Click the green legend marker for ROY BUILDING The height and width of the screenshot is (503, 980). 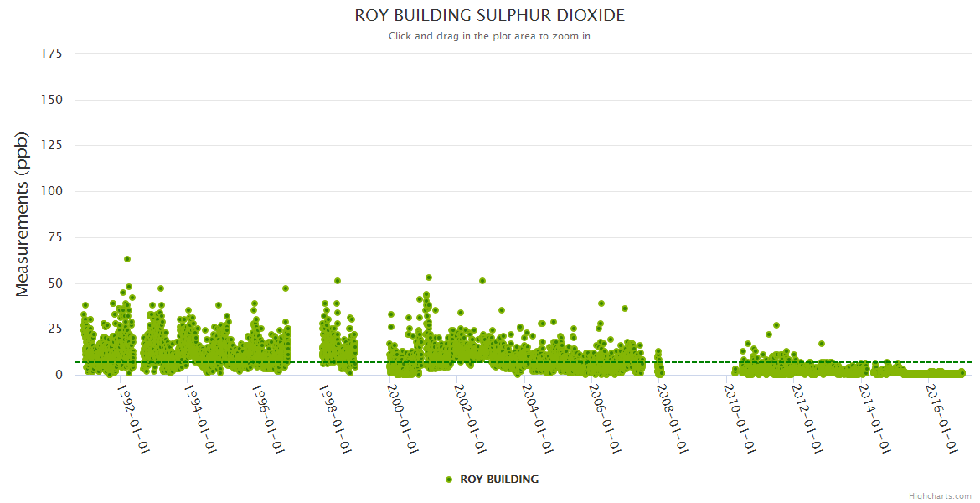449,480
